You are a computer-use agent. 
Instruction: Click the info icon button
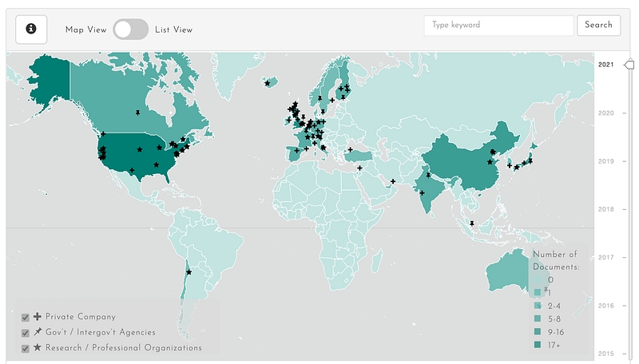31,29
